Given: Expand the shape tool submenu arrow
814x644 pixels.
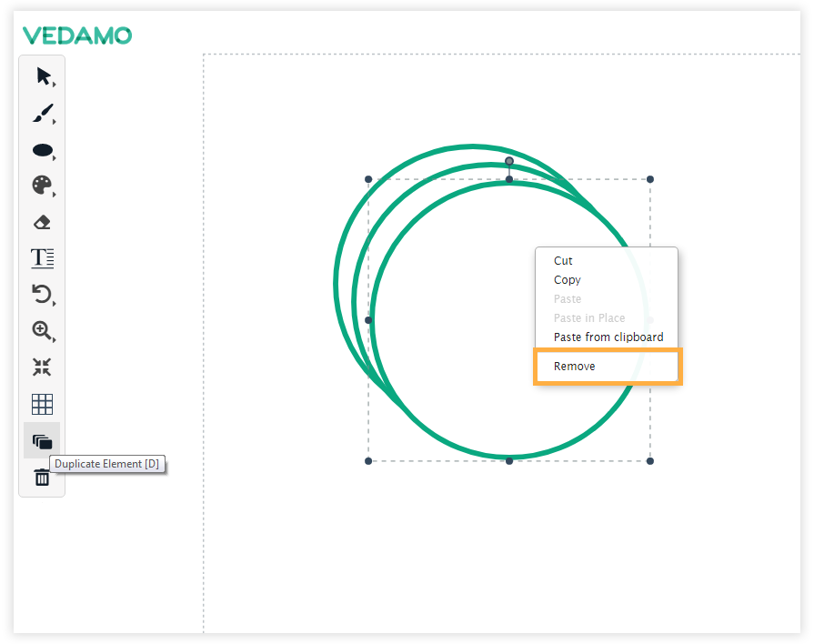Looking at the screenshot, I should (x=54, y=158).
